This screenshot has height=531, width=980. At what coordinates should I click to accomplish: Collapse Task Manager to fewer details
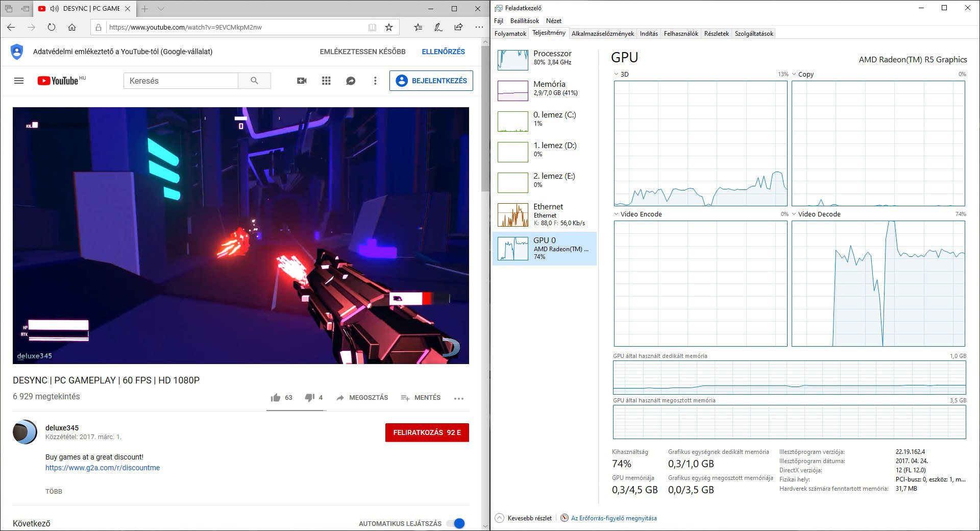[x=524, y=518]
